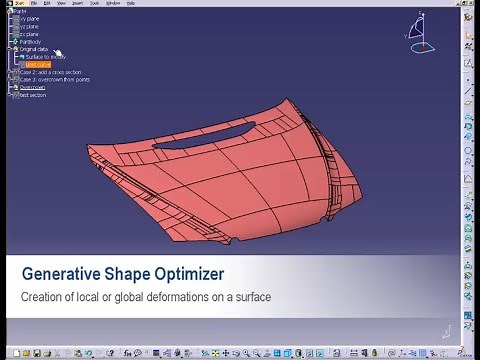Click the Measure Inertia icon
480x360 pixels.
tap(374, 353)
